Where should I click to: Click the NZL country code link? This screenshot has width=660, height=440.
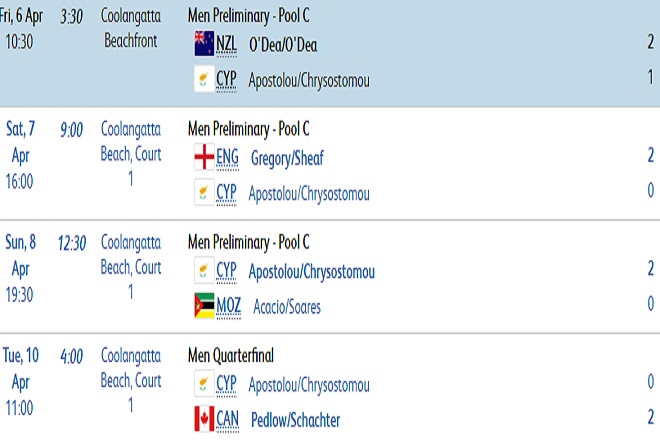pos(227,45)
